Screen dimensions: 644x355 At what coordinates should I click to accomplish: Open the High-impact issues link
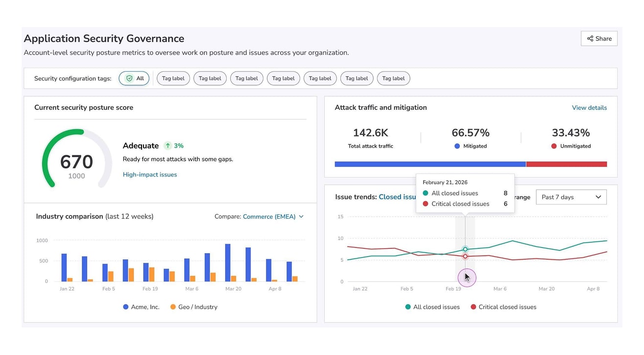coord(150,175)
